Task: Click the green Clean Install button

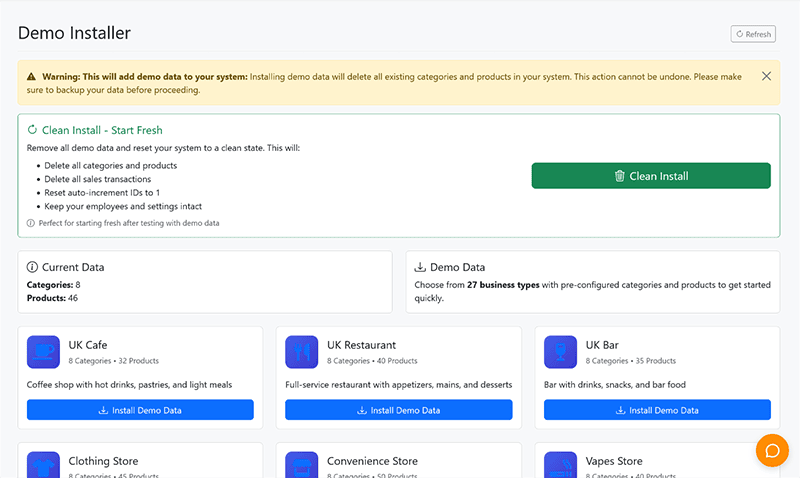Action: tap(651, 176)
